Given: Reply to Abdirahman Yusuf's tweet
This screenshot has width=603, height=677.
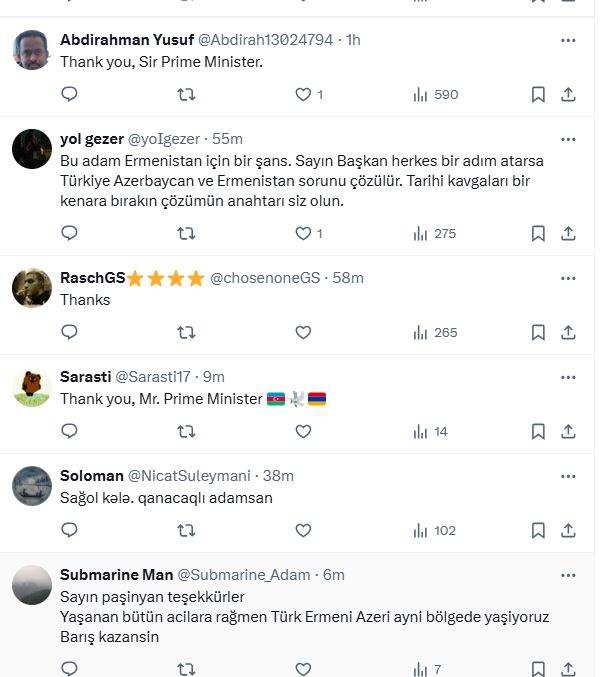Looking at the screenshot, I should click(69, 94).
